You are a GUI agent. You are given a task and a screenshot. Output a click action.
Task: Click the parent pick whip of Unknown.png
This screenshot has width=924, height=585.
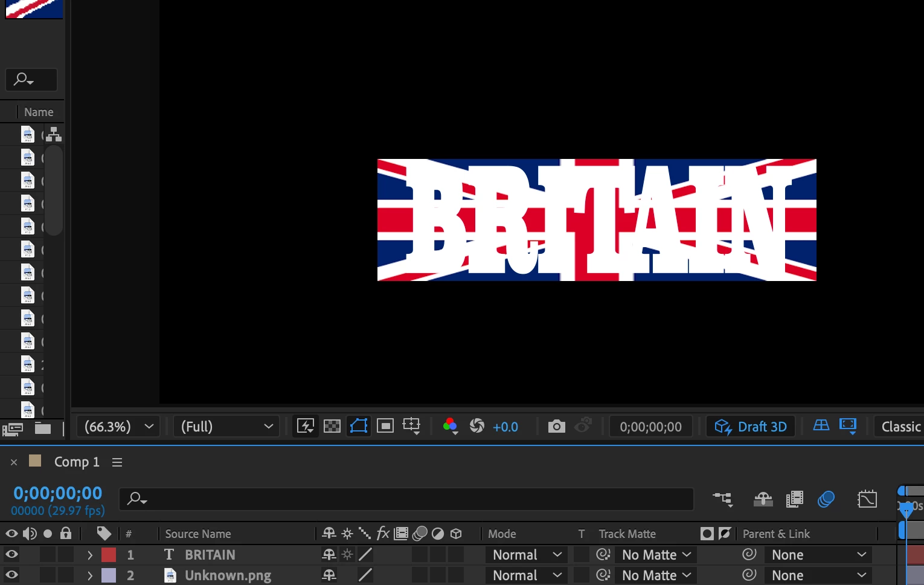[x=749, y=575]
